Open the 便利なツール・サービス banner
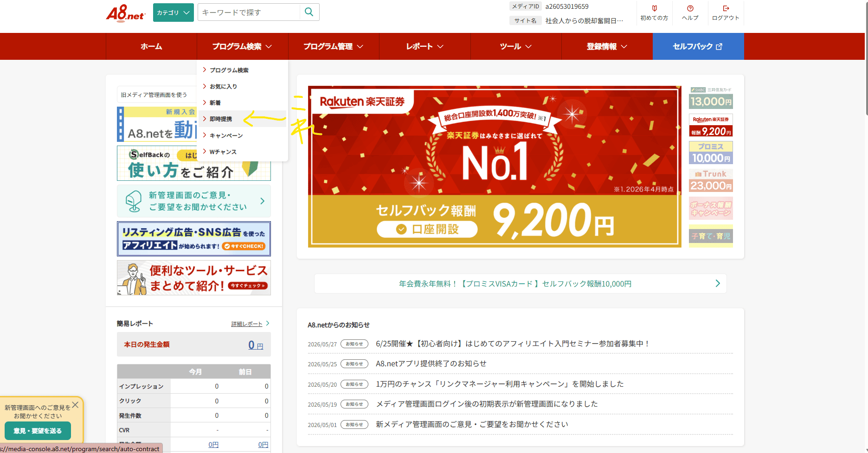 194,278
